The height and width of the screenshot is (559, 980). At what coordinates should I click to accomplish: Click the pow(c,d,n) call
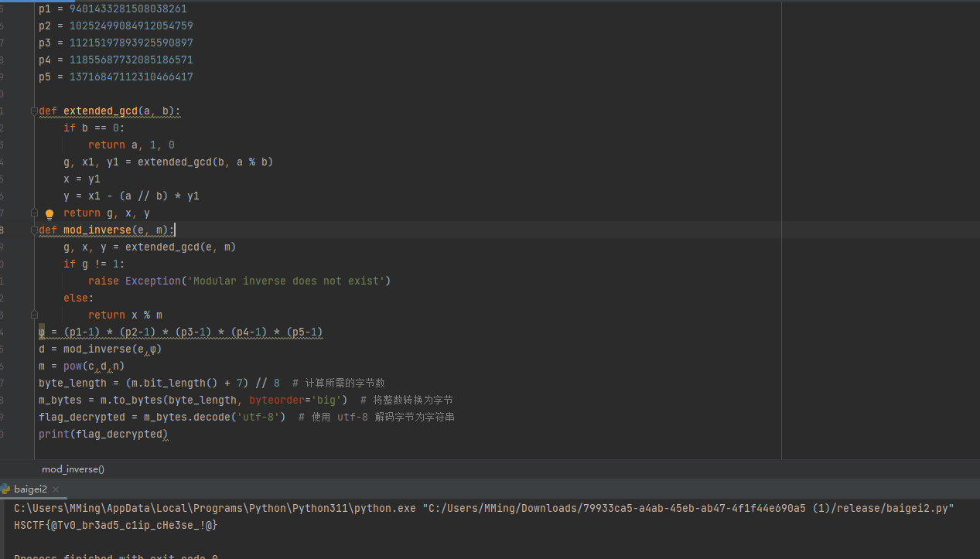(x=94, y=366)
